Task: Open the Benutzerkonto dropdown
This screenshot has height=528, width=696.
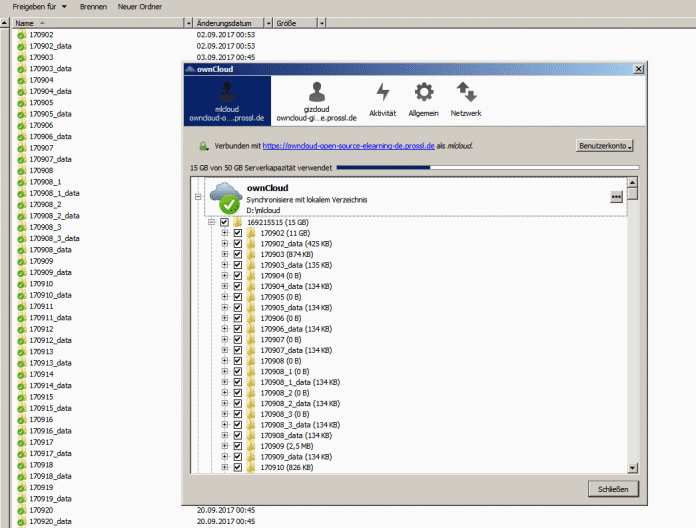Action: (x=606, y=146)
